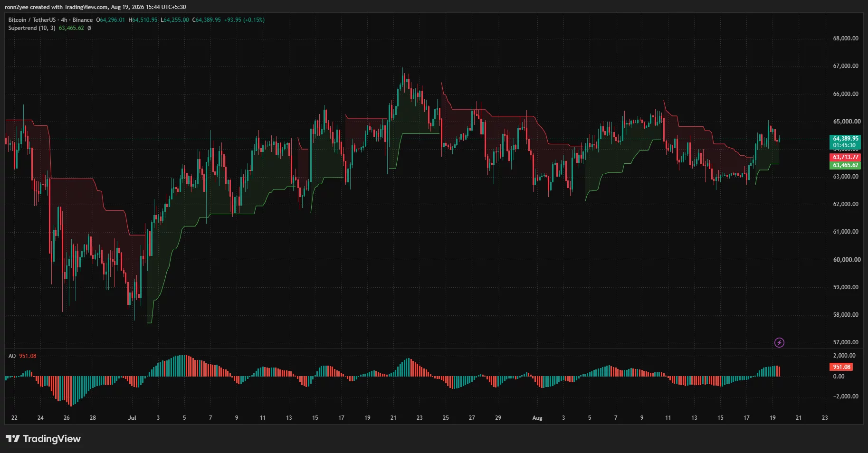Viewport: 868px width, 453px height.
Task: Click the Bitcoin / TetherUS symbol title
Action: point(32,20)
